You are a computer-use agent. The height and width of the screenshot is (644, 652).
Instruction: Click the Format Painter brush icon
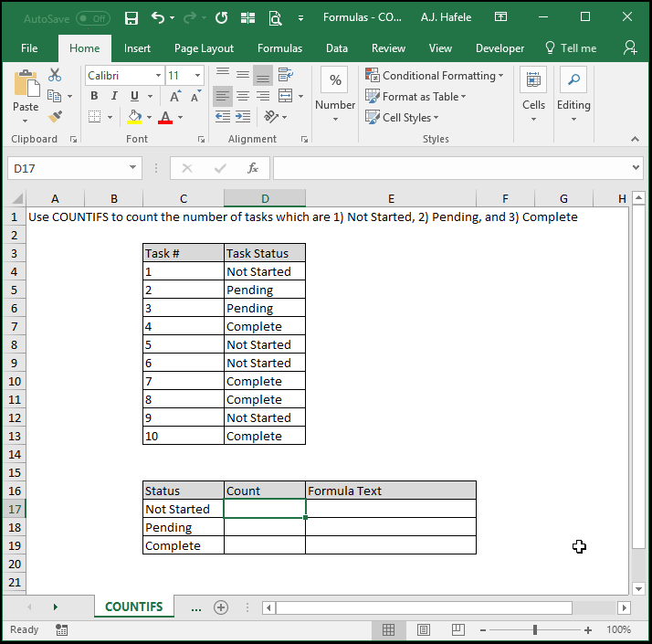click(55, 117)
